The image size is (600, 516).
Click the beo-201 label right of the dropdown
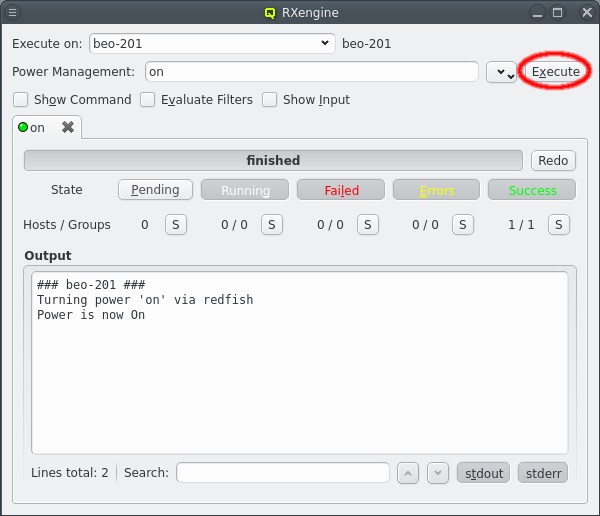pos(366,44)
